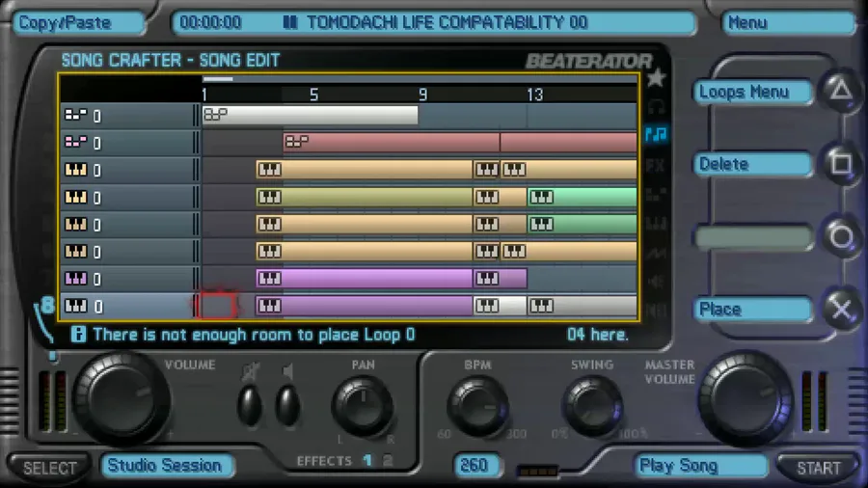
Task: Click the pause indicator beside song title
Action: tap(290, 23)
